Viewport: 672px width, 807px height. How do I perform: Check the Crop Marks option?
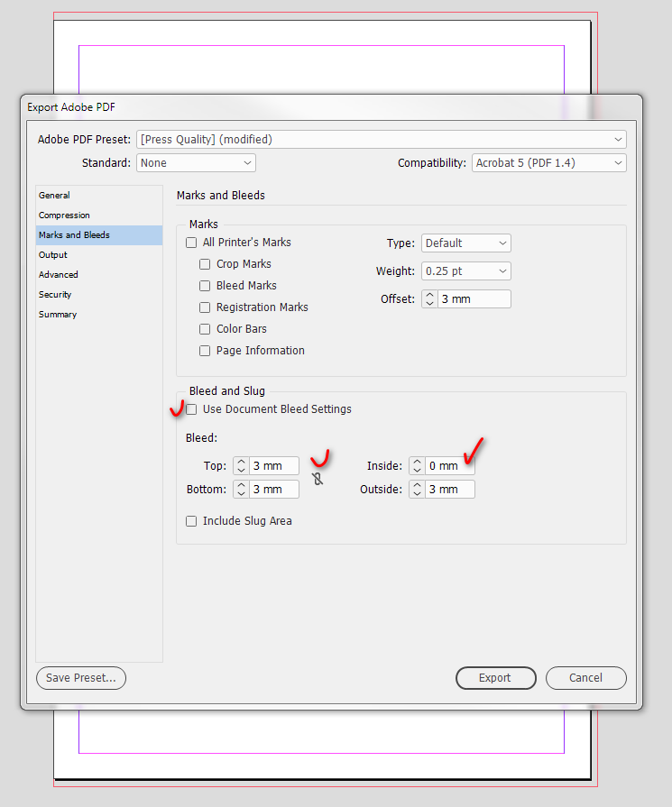click(205, 264)
